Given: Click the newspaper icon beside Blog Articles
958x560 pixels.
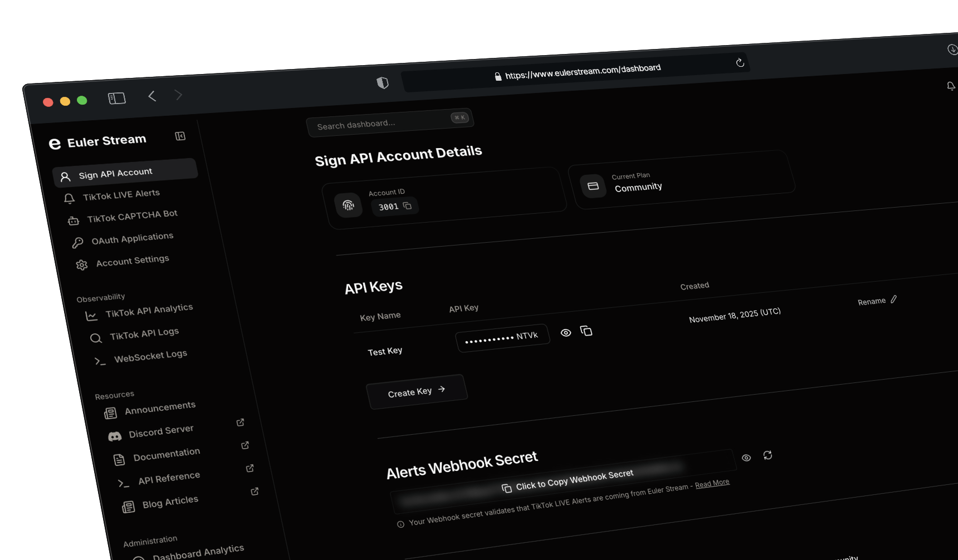Looking at the screenshot, I should [x=129, y=507].
